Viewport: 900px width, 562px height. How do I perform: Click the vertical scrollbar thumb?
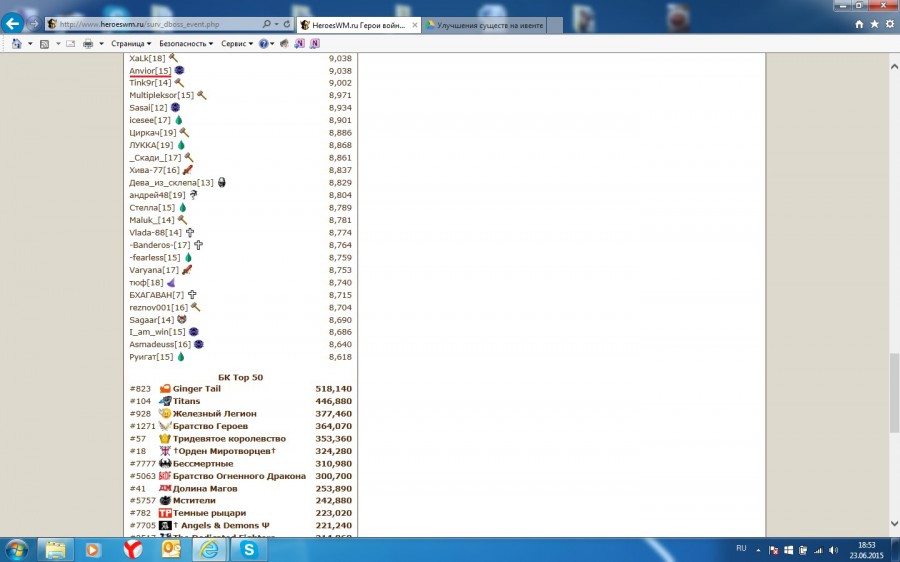coord(894,393)
